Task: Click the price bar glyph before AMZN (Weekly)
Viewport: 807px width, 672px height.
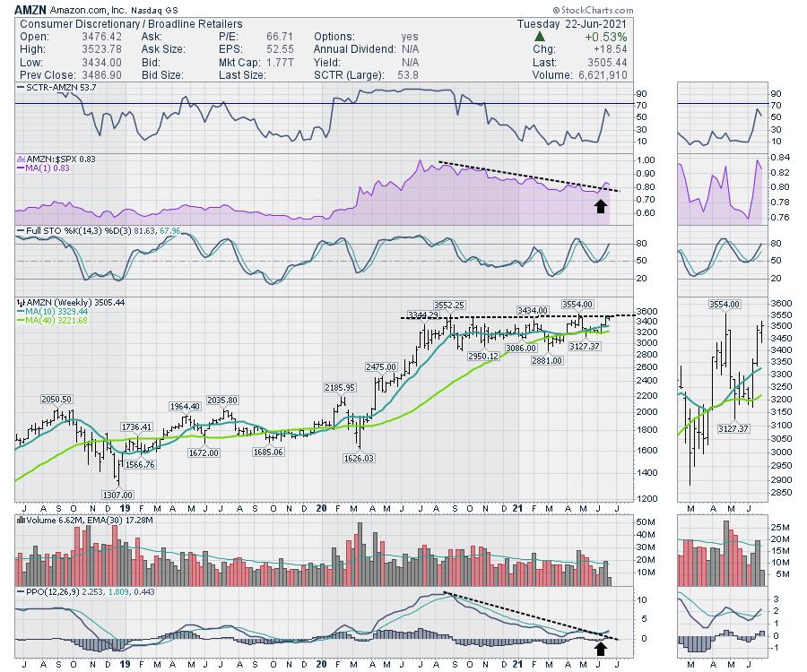Action: 21,302
